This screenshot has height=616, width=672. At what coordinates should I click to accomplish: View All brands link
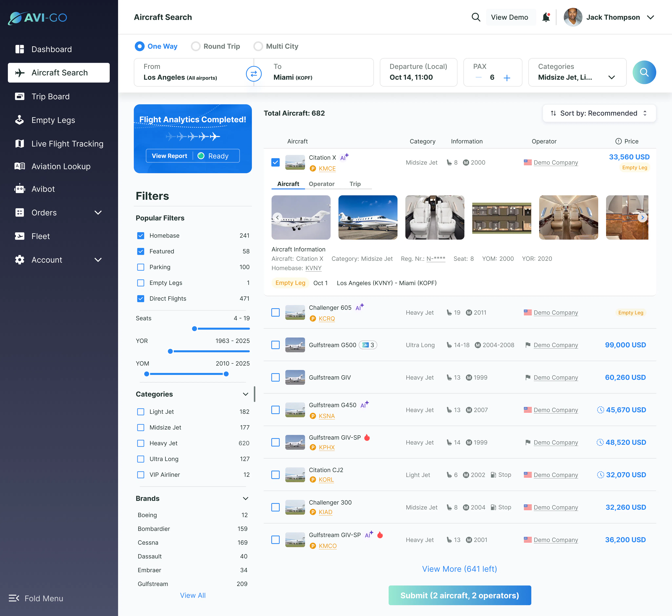(193, 595)
